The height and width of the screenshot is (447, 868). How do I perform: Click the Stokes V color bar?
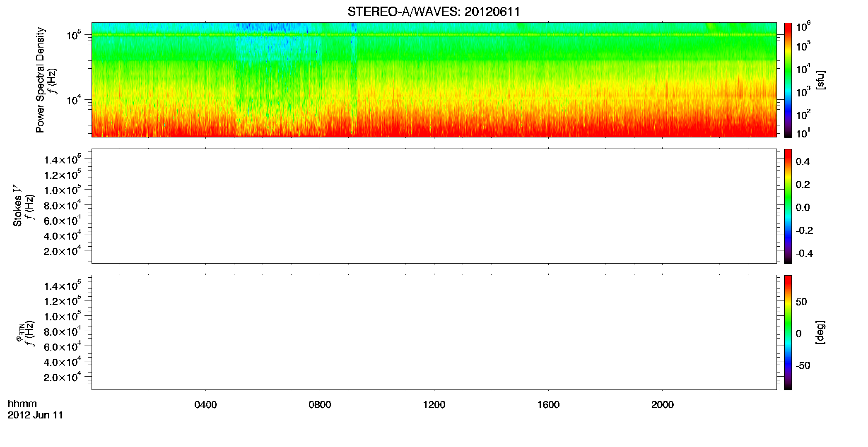point(788,206)
